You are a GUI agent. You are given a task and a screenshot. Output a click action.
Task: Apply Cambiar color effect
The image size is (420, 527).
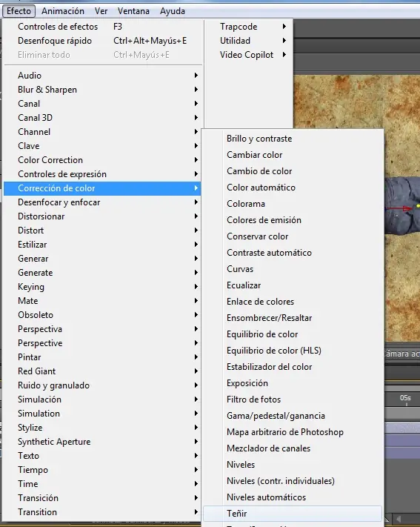[x=293, y=155]
